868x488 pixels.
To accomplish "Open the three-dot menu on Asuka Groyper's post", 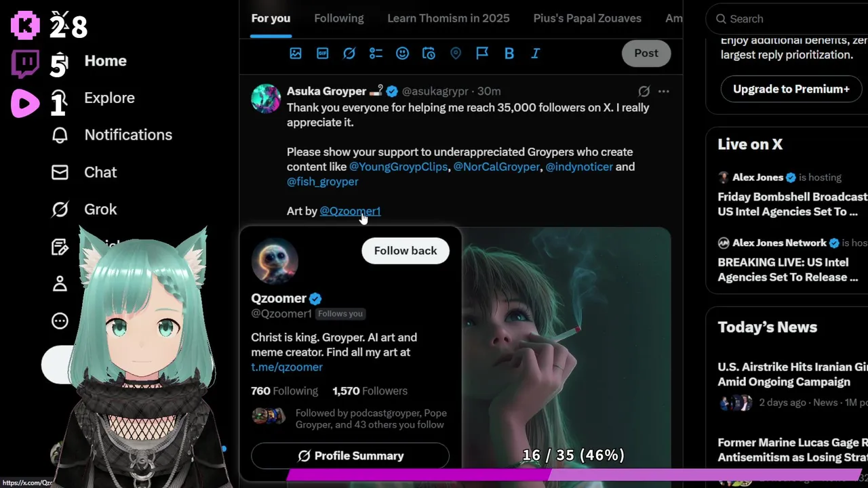I will coord(663,91).
